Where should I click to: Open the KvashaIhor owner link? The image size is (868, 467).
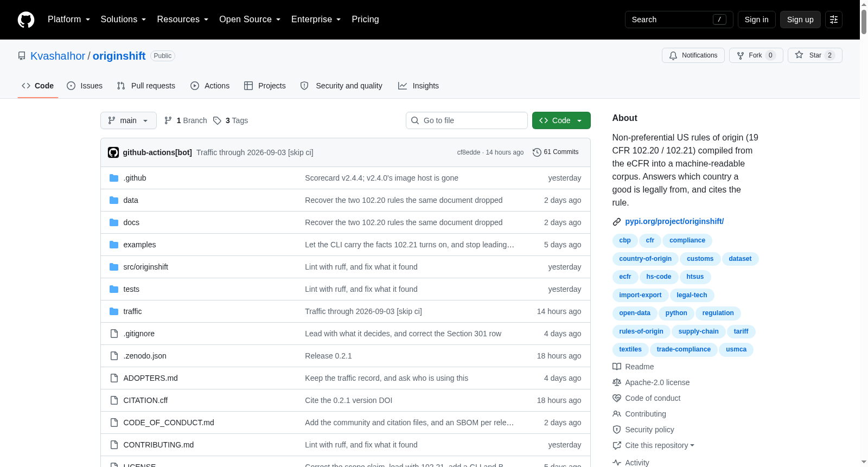pyautogui.click(x=58, y=56)
